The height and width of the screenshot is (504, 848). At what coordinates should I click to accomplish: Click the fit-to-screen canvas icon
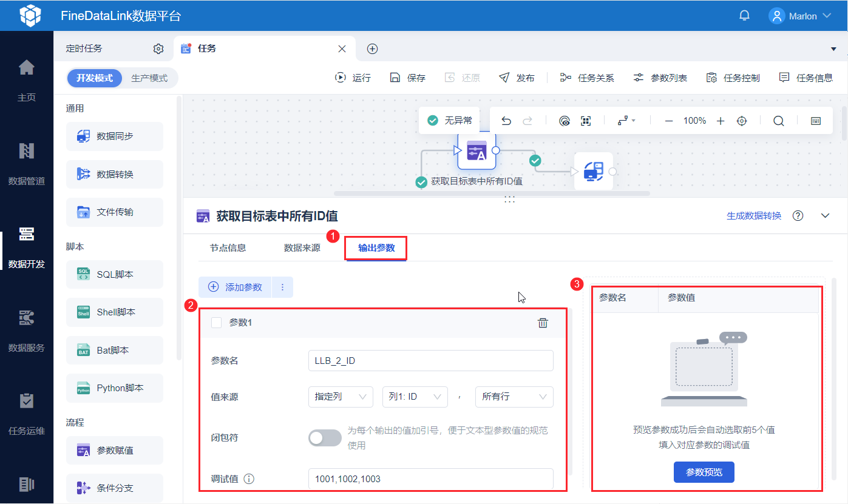586,121
